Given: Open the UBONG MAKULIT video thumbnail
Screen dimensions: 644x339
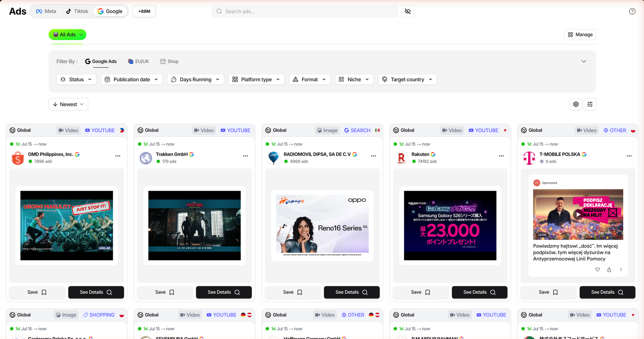Looking at the screenshot, I should [67, 226].
